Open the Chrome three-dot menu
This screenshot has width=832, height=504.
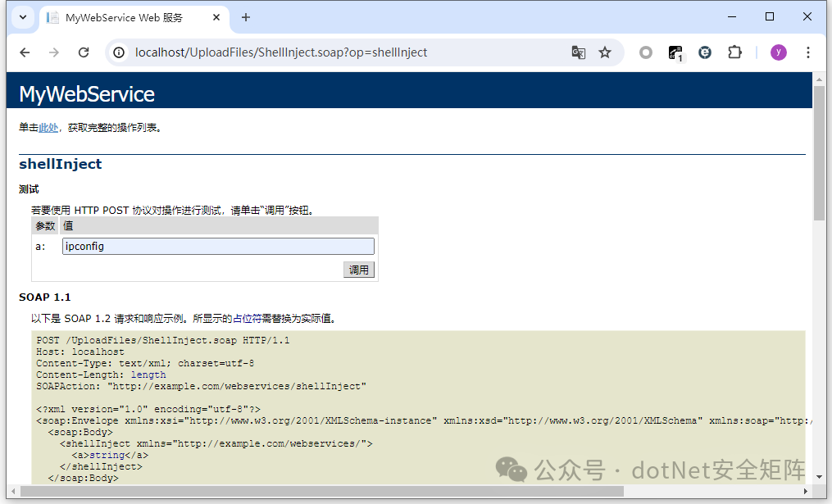808,52
